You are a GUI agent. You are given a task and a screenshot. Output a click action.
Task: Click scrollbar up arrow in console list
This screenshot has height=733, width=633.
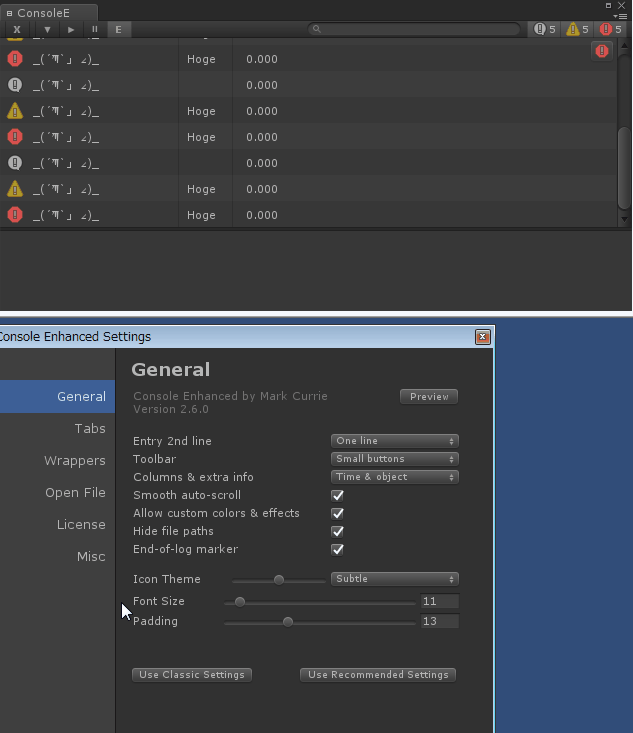click(624, 46)
